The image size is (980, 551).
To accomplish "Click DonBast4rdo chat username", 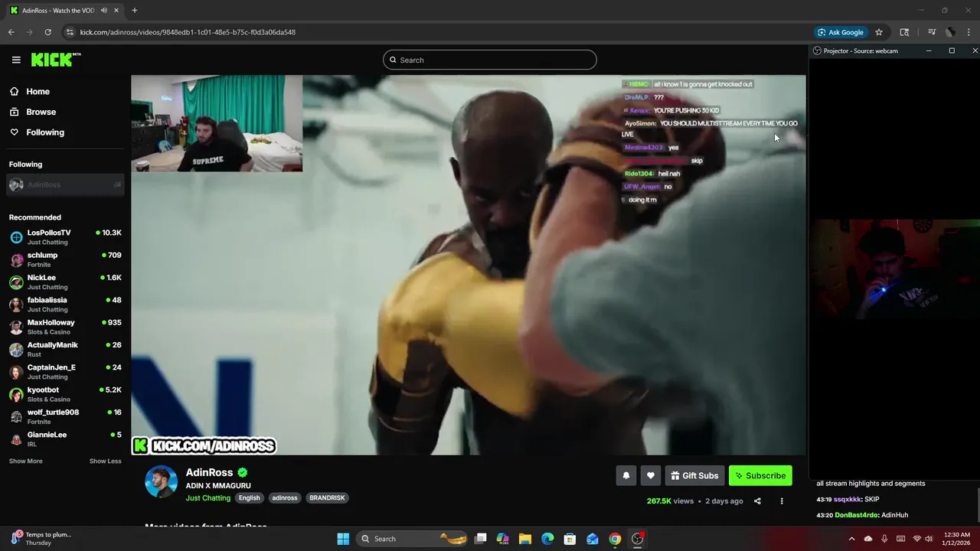I will (x=856, y=515).
